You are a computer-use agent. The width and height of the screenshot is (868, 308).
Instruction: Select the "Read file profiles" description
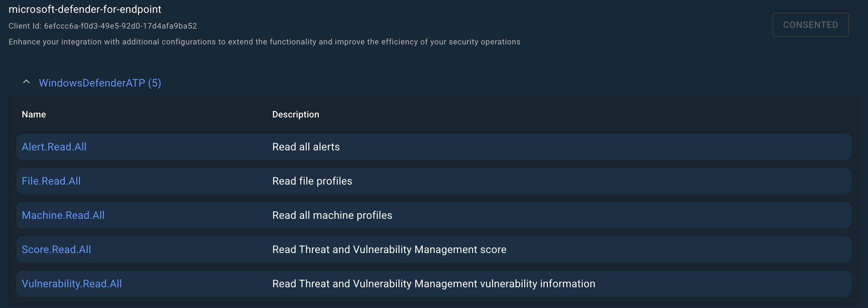pyautogui.click(x=312, y=181)
